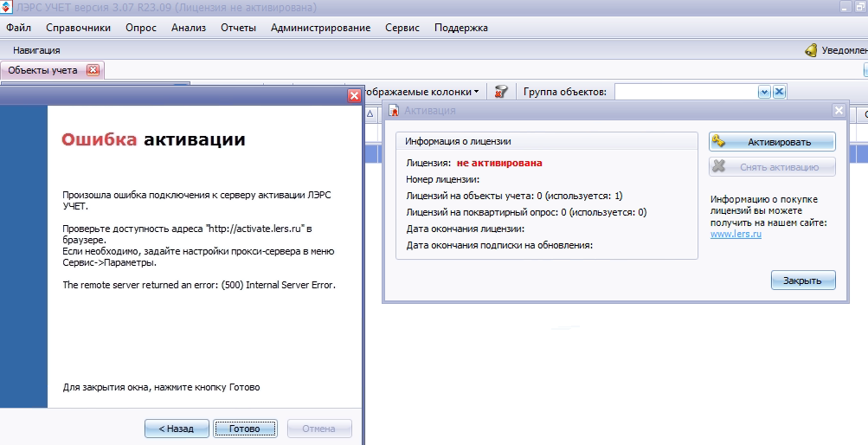Click the disabled Отмена button

click(x=319, y=429)
